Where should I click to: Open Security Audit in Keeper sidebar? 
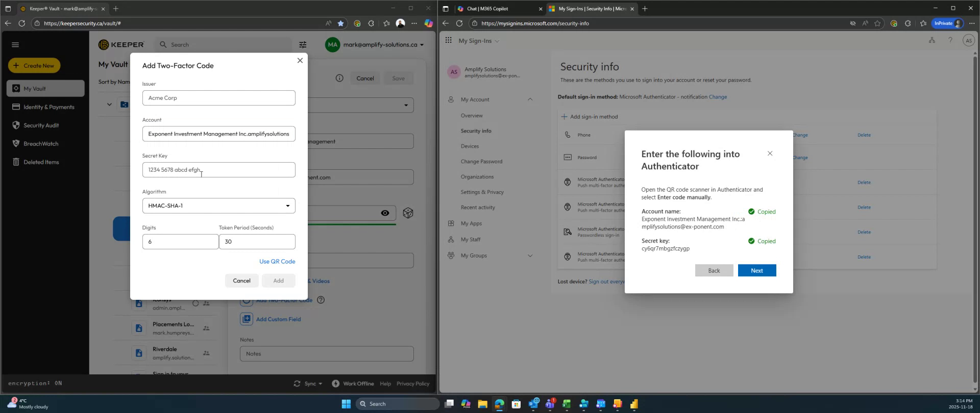(x=45, y=125)
